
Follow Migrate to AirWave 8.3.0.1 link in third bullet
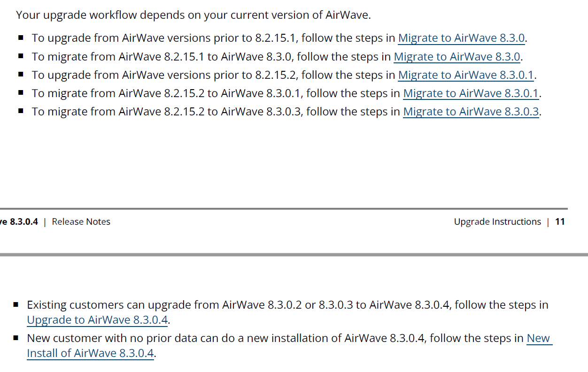[466, 75]
